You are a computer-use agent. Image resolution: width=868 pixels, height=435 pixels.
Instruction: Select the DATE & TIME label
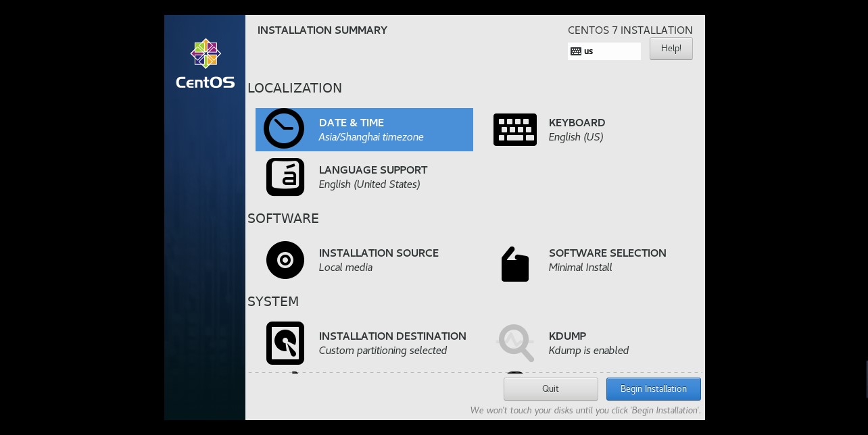click(352, 123)
